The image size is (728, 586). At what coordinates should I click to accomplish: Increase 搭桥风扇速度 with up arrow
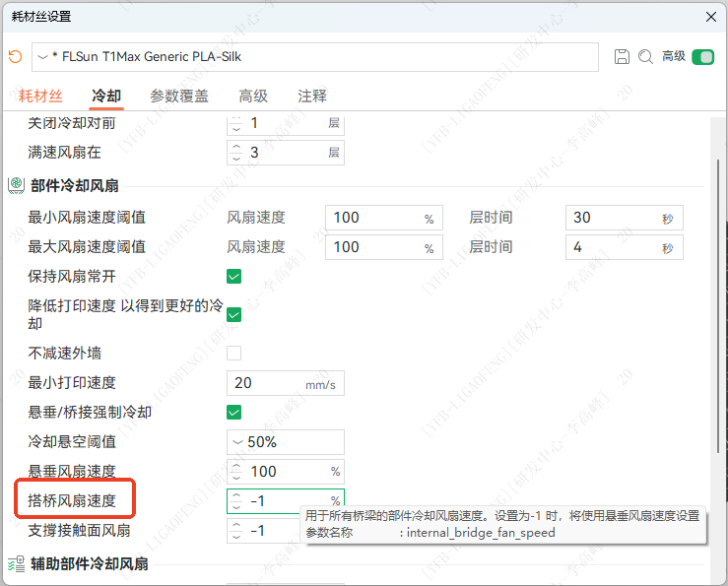tap(236, 495)
